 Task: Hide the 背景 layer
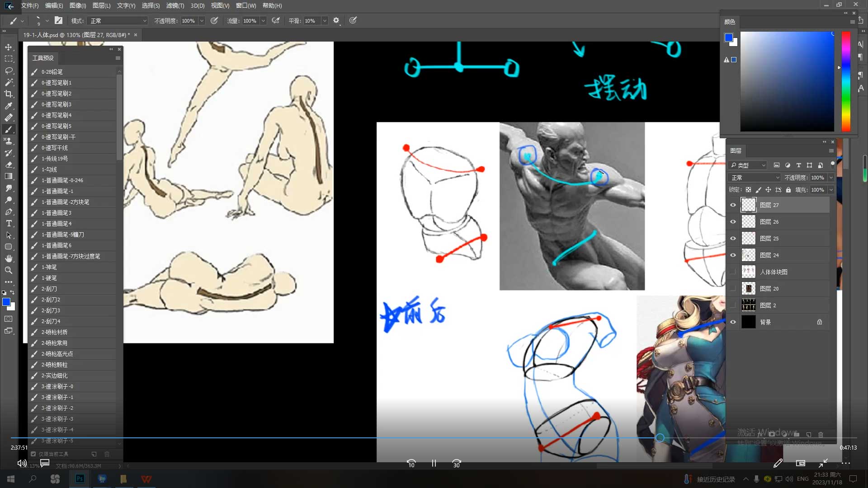(x=733, y=322)
